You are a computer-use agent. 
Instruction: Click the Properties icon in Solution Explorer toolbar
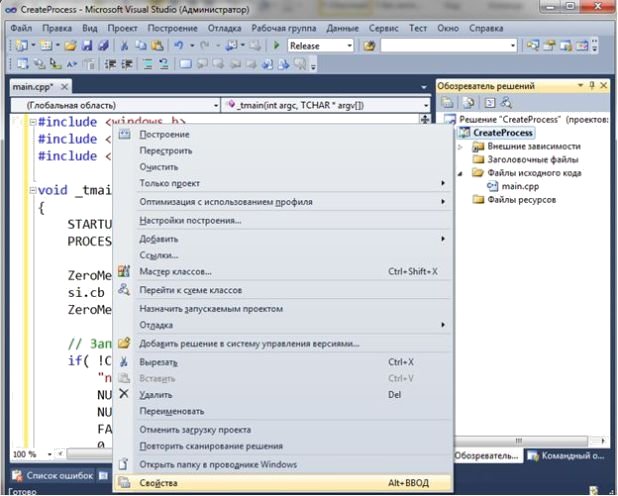[447, 103]
